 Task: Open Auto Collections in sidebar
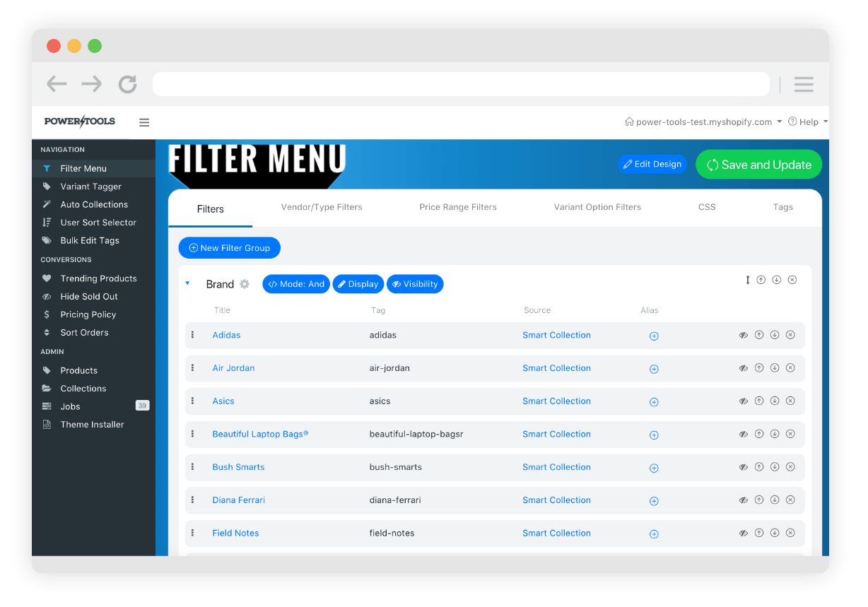[93, 204]
